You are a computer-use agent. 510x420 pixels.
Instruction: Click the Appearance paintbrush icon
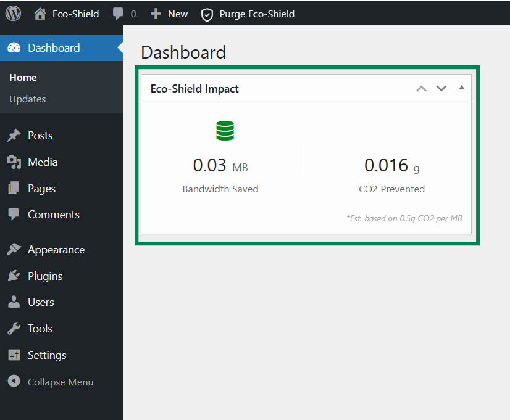click(x=14, y=249)
